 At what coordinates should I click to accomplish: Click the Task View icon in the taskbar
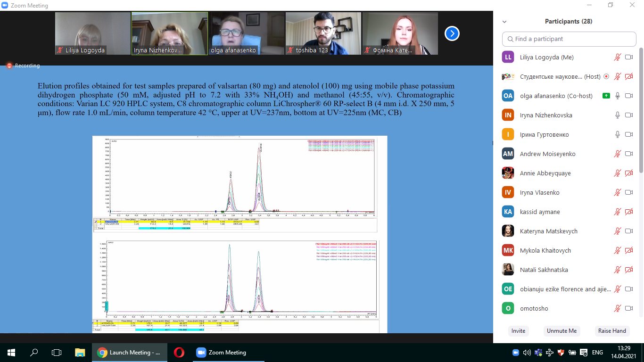coord(57,352)
